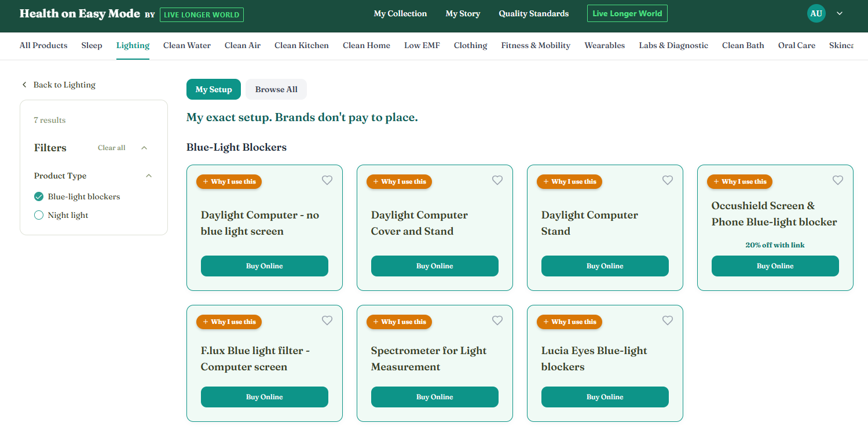The image size is (868, 430).
Task: Buy Online the Occushield Blue-light blocker
Action: point(775,266)
